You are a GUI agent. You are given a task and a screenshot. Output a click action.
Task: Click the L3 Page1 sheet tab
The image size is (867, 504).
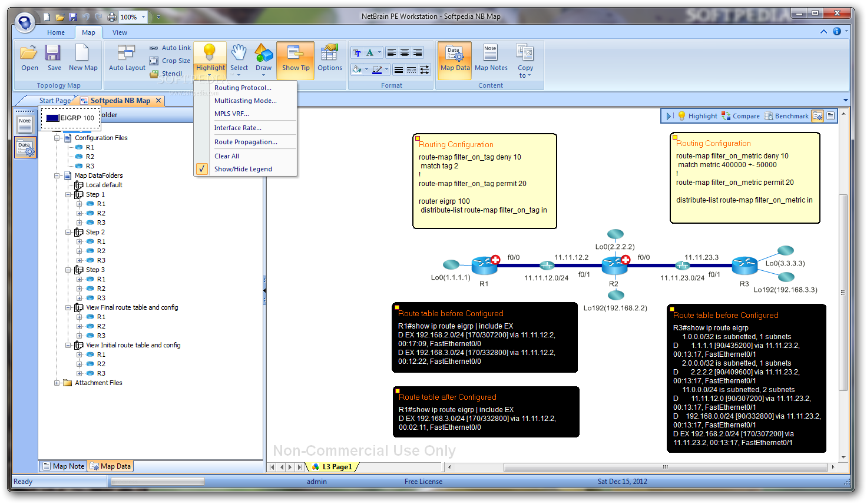tap(333, 467)
